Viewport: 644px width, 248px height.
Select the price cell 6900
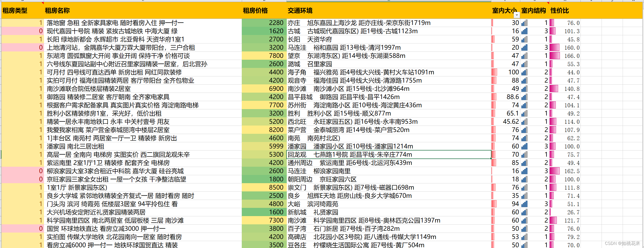pyautogui.click(x=264, y=89)
